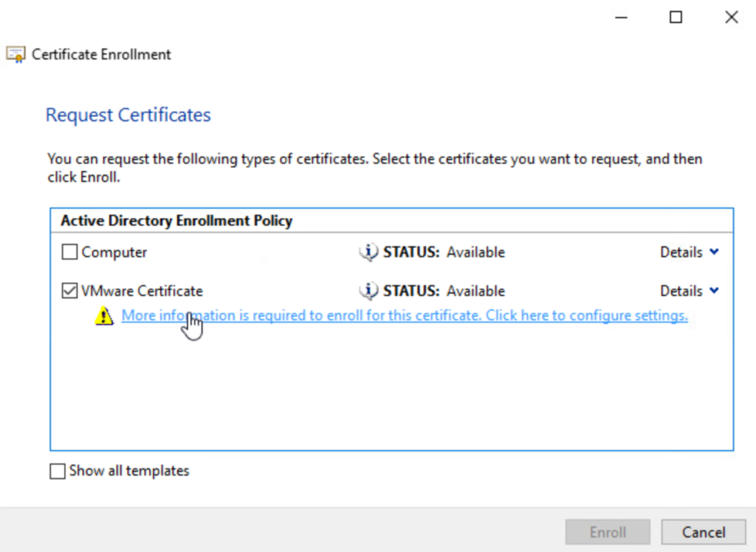756x552 pixels.
Task: Close the Certificate Enrollment dialog
Action: 731,18
